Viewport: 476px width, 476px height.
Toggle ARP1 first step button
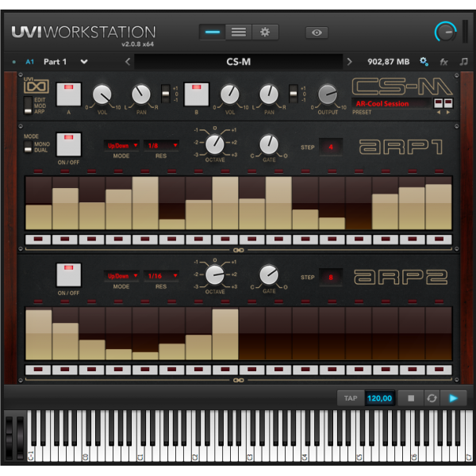[38, 240]
